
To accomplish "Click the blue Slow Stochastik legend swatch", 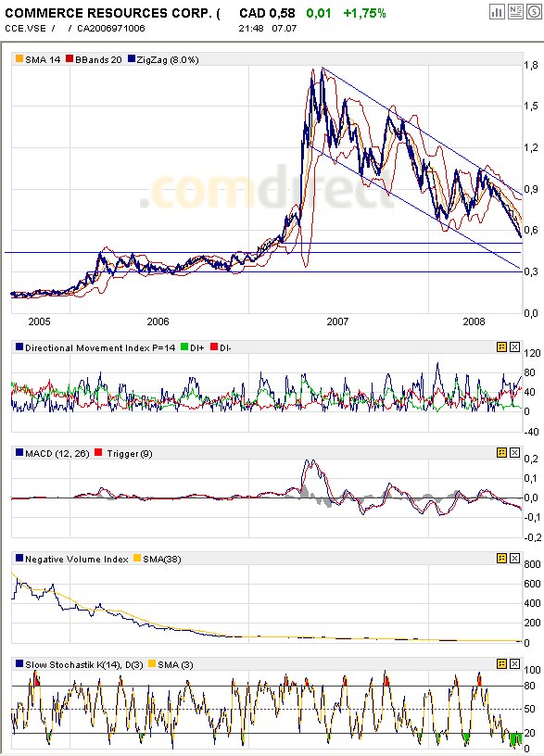I will click(19, 663).
